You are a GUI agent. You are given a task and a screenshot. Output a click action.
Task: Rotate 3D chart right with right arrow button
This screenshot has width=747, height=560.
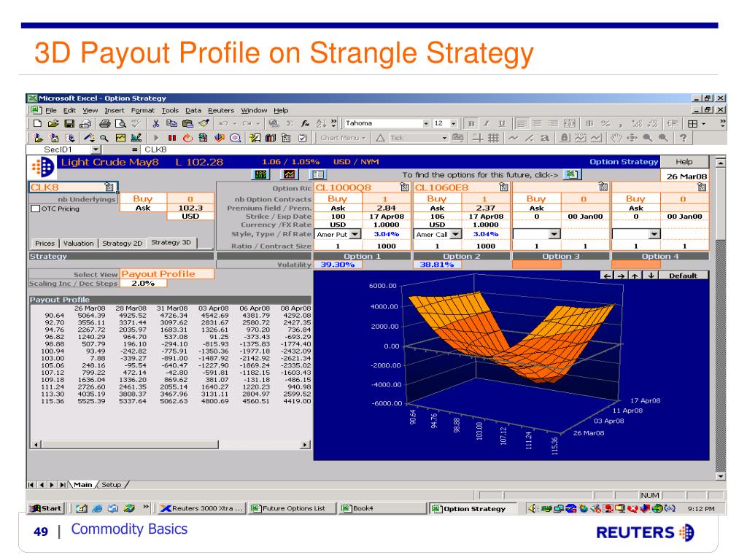click(621, 276)
